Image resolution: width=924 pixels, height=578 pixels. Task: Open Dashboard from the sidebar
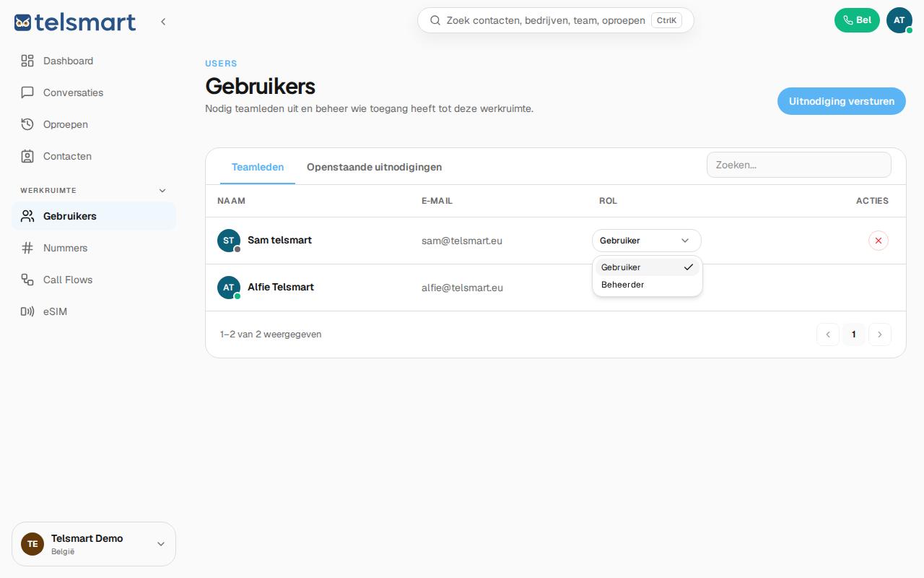pos(94,61)
